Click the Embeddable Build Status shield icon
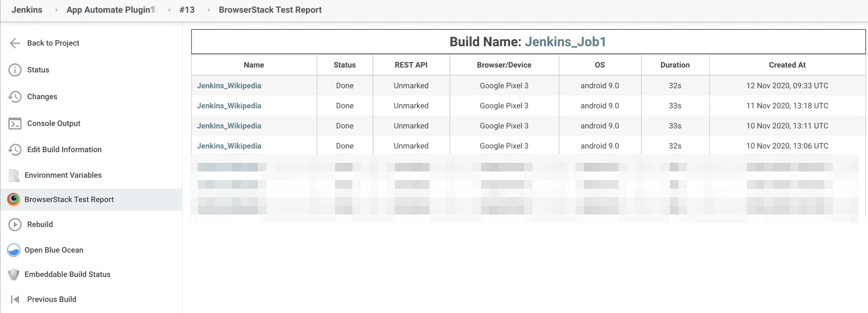The height and width of the screenshot is (313, 868). click(14, 274)
